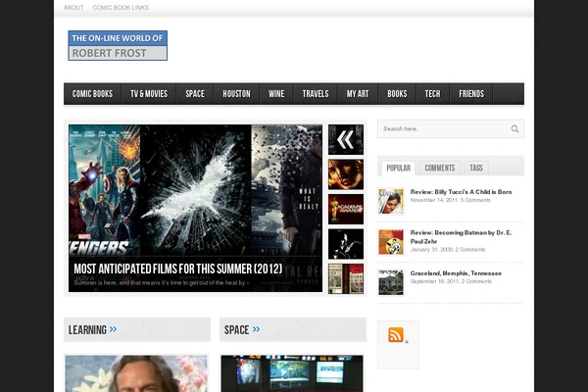Click the double left arrow slider icon
Image resolution: width=588 pixels, height=392 pixels.
coord(346,139)
